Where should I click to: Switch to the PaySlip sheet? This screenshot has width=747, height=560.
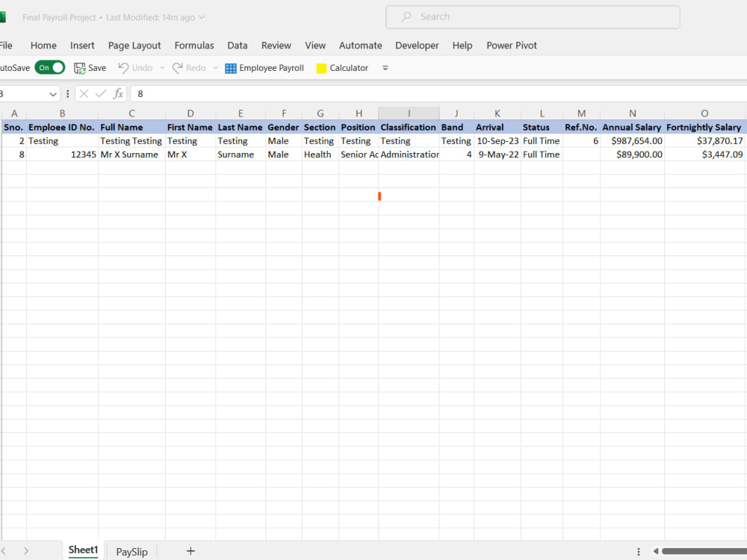coord(131,551)
